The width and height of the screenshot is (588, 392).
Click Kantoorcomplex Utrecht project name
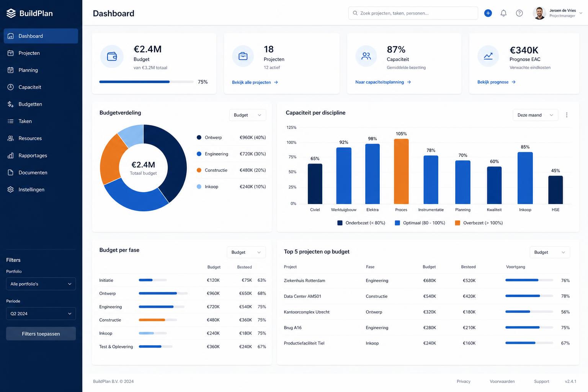click(307, 312)
